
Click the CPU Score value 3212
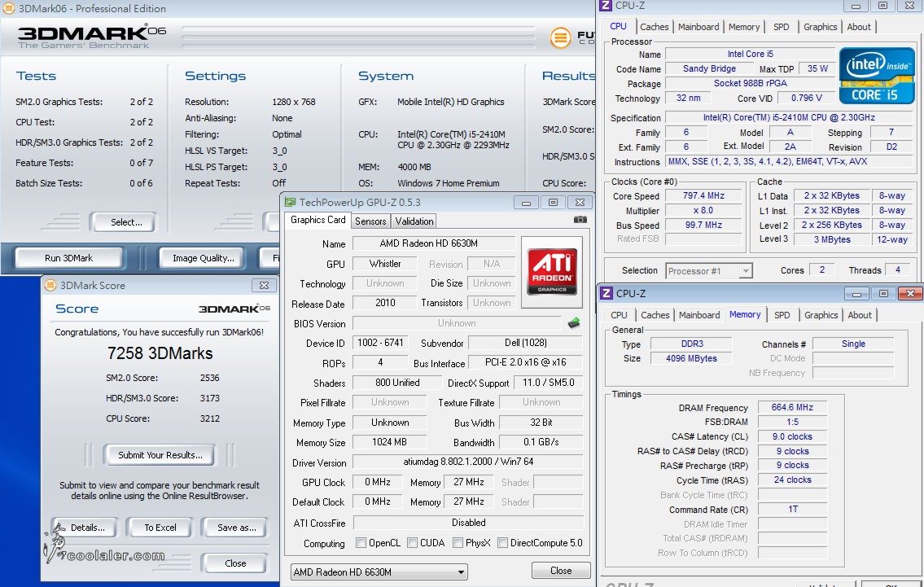(x=210, y=418)
